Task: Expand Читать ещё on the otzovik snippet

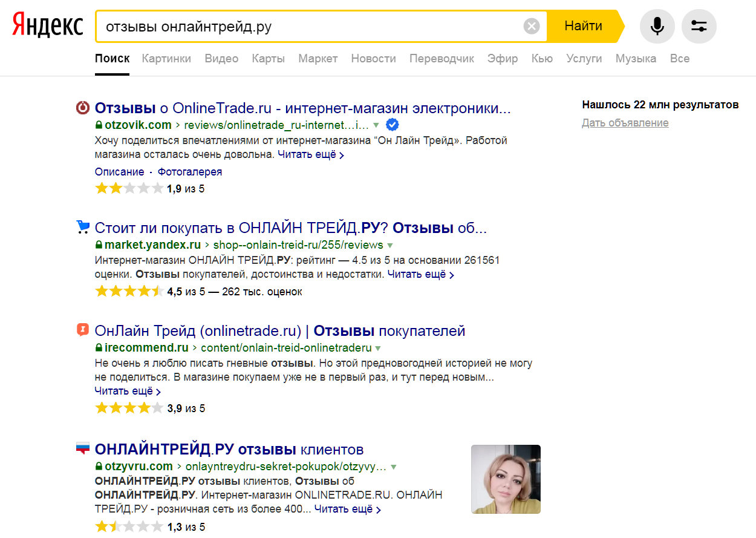Action: [311, 154]
